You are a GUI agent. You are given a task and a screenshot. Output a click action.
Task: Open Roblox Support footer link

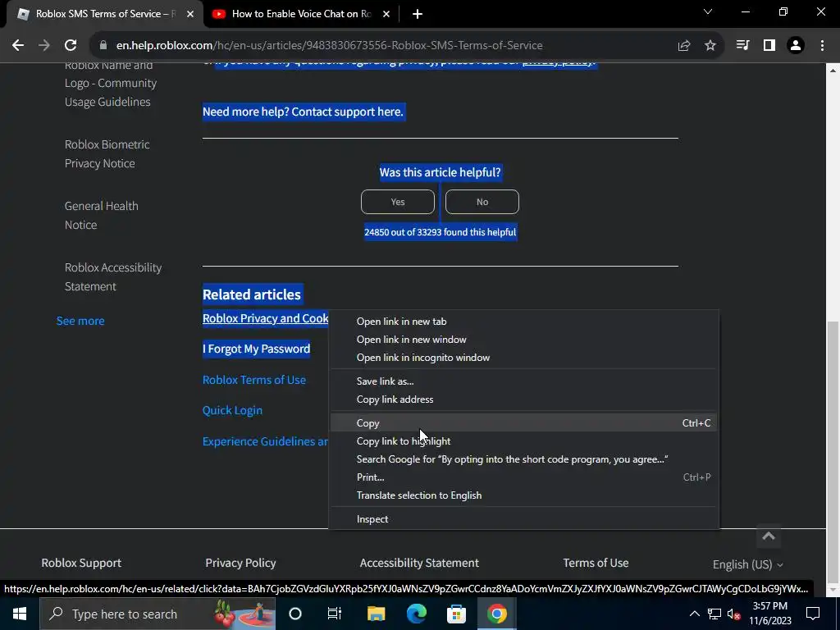81,563
